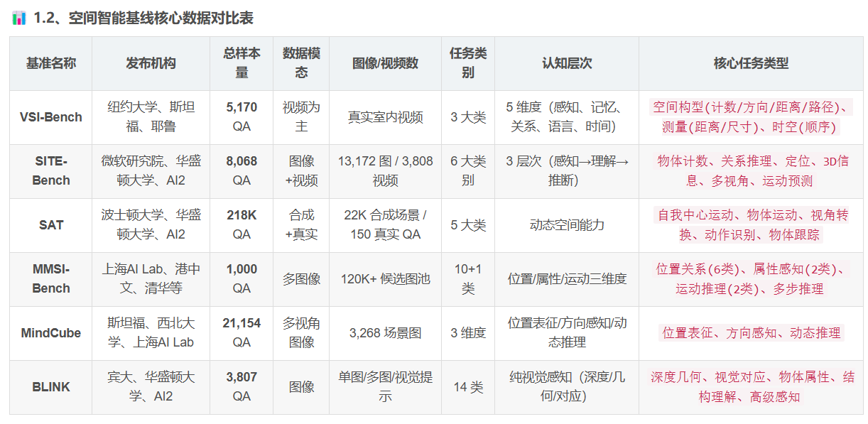The width and height of the screenshot is (868, 424).
Task: Click the 图像 modality cell in BLINK row
Action: click(301, 387)
